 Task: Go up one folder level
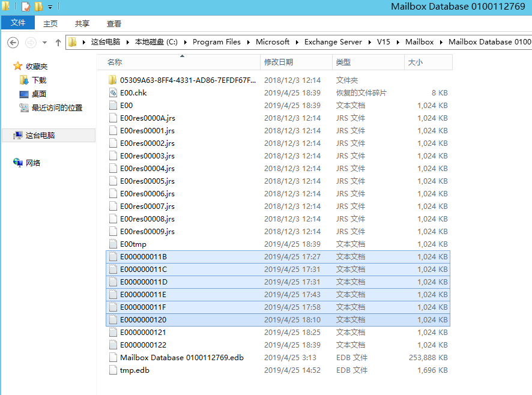point(58,43)
